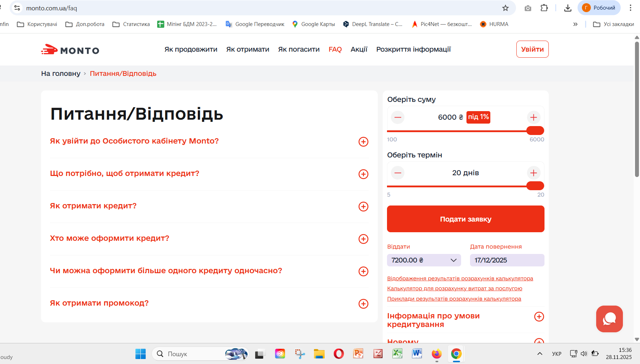Click the page vertical scrollbar thumb

[637, 109]
